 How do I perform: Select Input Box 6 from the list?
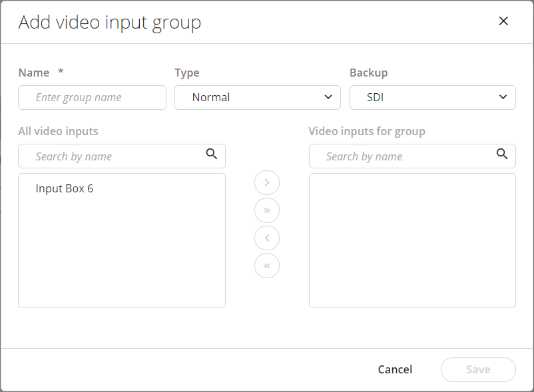[65, 188]
